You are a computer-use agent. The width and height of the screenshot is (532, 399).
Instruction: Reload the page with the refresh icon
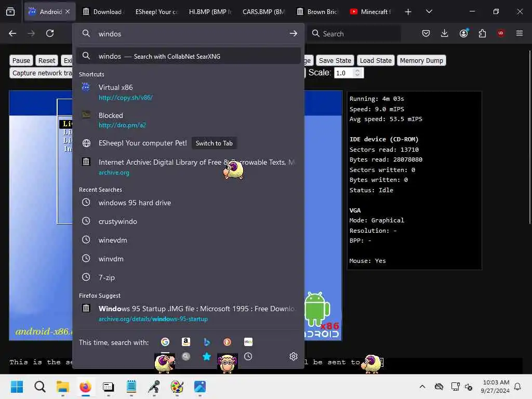coord(50,33)
